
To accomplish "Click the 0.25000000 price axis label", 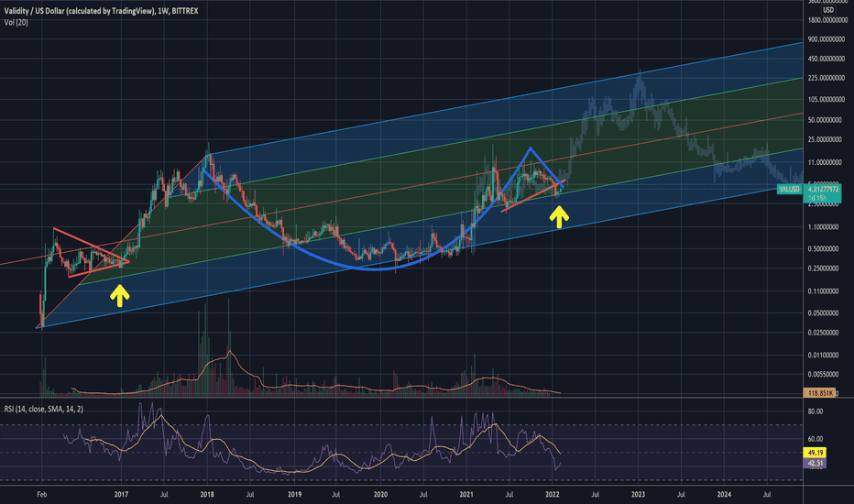I will [x=823, y=268].
